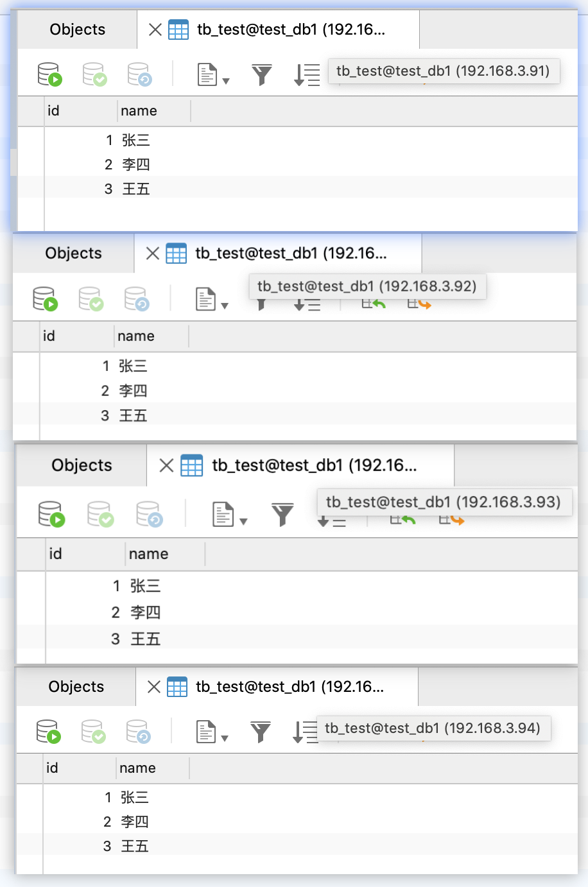This screenshot has width=588, height=887.
Task: Click the Export icon in the 192.168.3.93 toolbar
Action: (451, 519)
